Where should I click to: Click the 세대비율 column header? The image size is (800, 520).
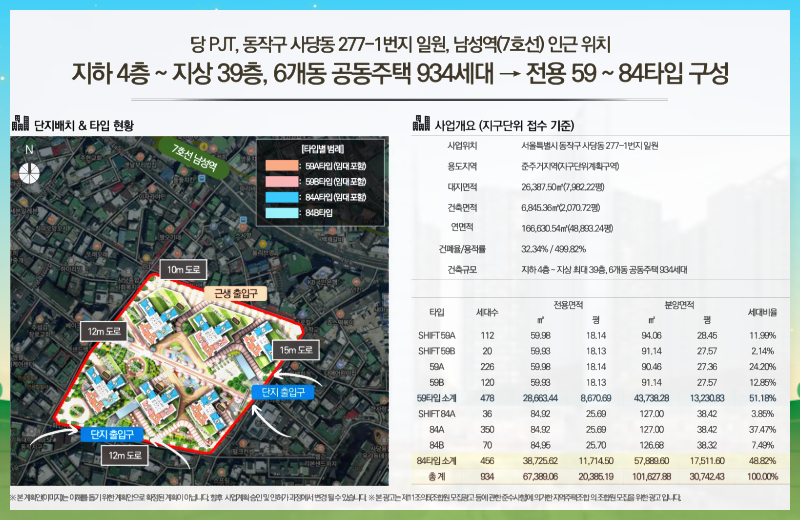(x=762, y=312)
